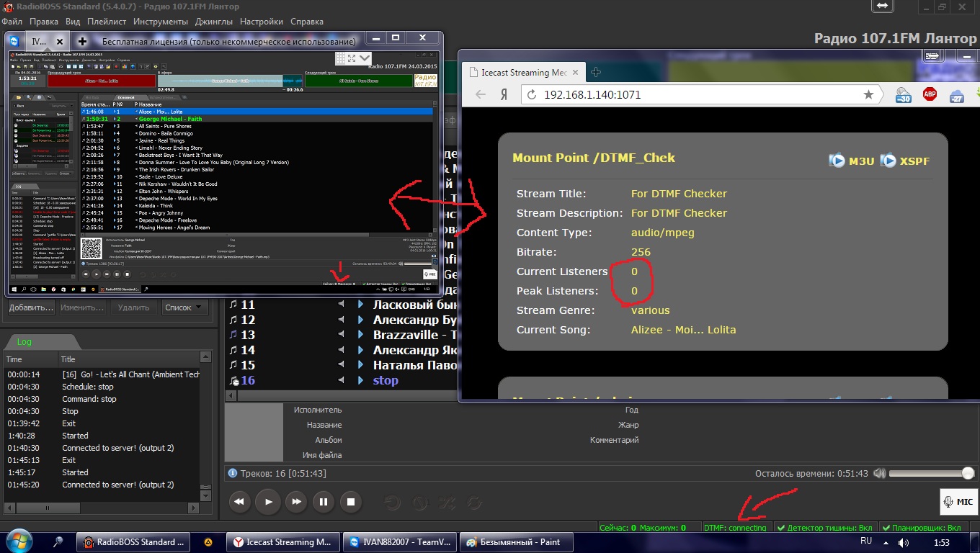
Task: Pause playback with the pause button
Action: coord(324,502)
